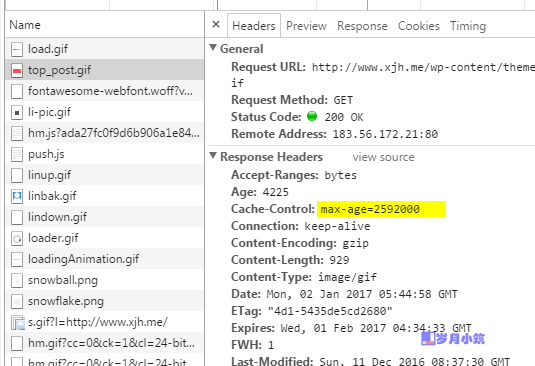The height and width of the screenshot is (366, 535).
Task: Select the fontawesome-webfont.woff request
Action: 105,91
